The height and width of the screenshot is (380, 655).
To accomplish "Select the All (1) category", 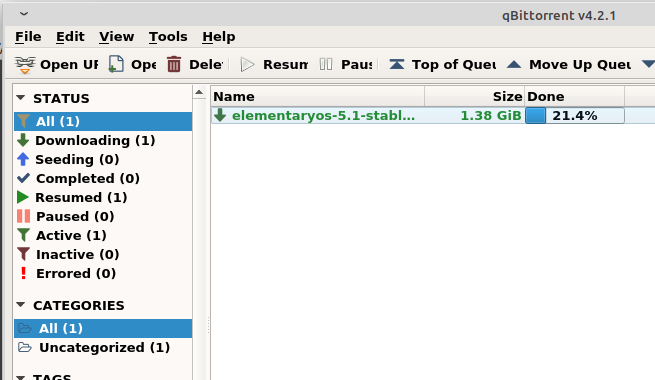I will (x=103, y=329).
